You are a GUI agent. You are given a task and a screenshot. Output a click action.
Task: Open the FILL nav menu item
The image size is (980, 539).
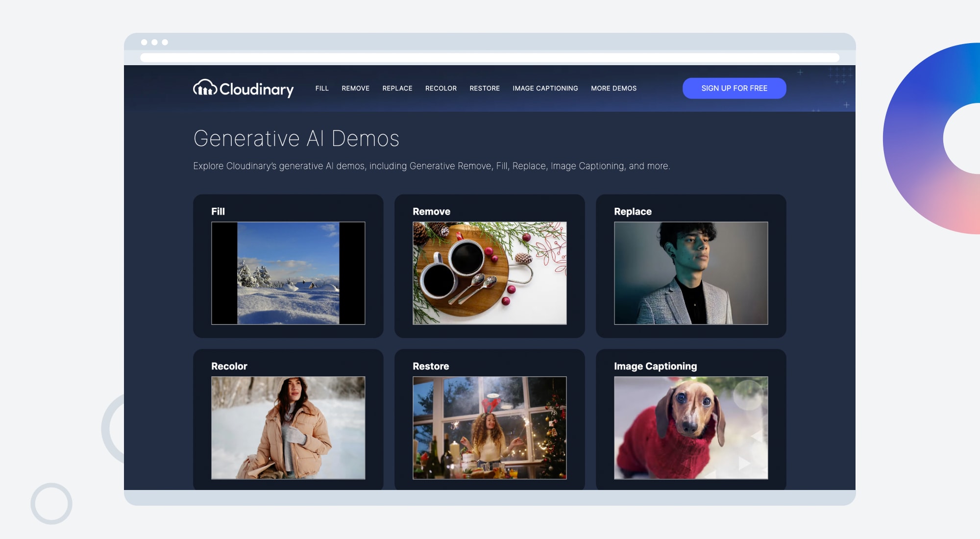pyautogui.click(x=322, y=88)
